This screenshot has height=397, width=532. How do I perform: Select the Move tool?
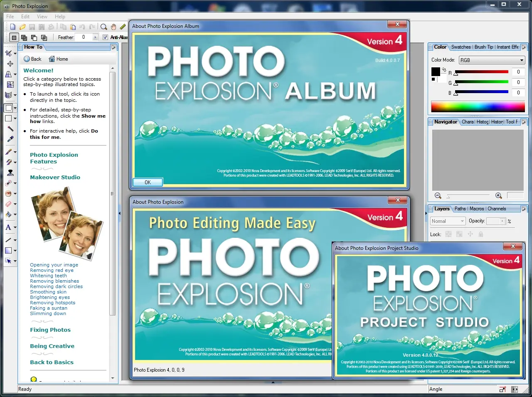point(10,64)
